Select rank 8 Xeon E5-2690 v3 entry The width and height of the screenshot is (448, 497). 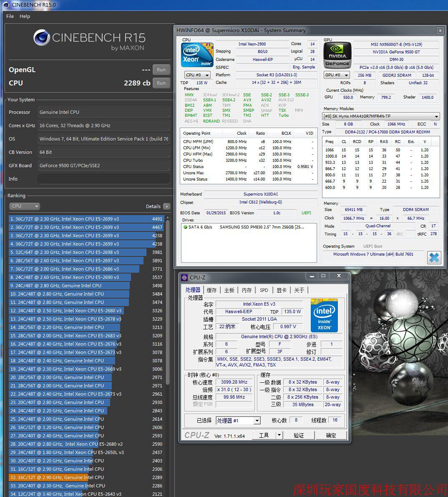point(87,277)
